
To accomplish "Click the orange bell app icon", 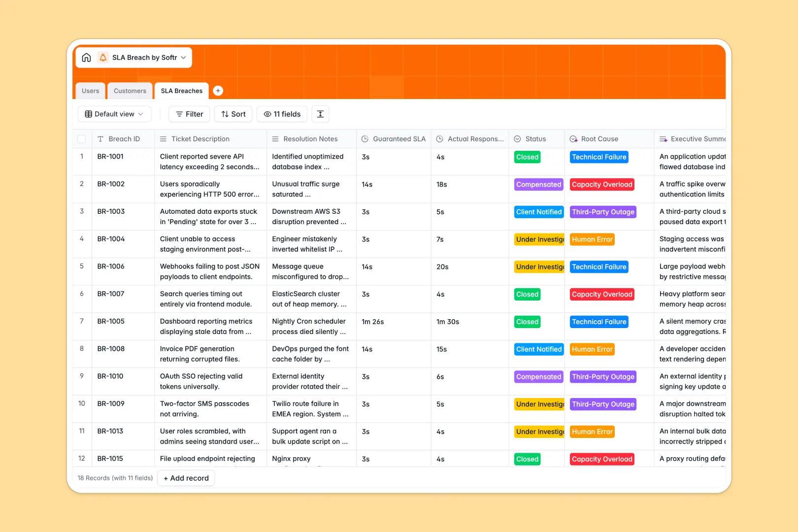I will (x=103, y=58).
